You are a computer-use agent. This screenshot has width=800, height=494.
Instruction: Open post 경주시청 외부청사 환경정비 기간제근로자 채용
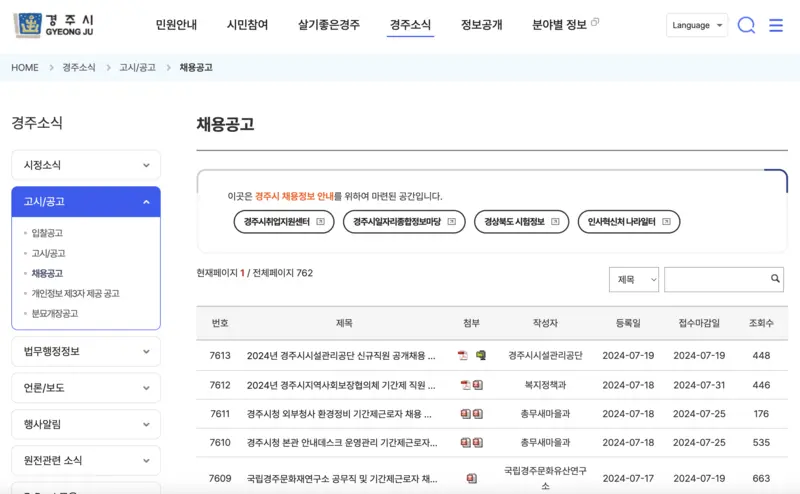339,414
